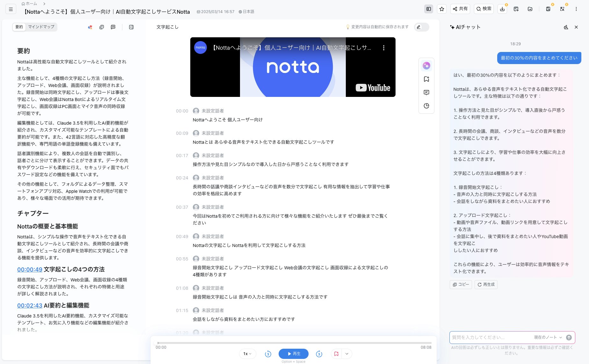Star this note as favorite

(x=442, y=9)
